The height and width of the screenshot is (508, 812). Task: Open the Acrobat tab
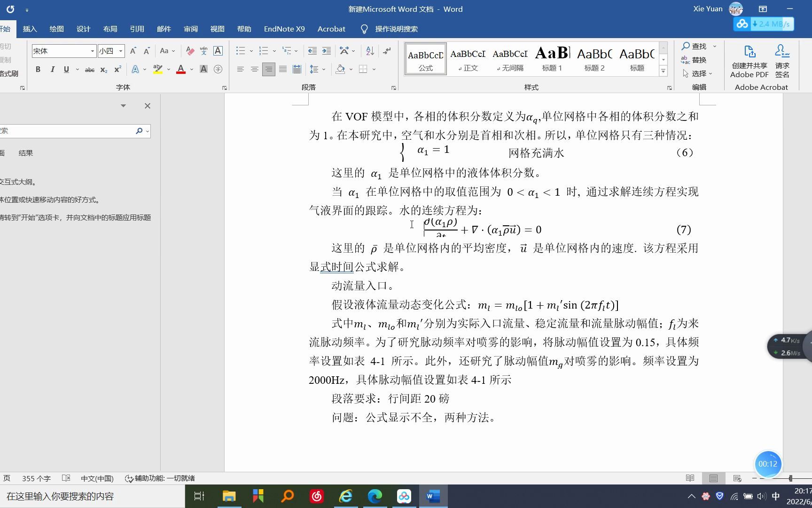[x=331, y=29]
